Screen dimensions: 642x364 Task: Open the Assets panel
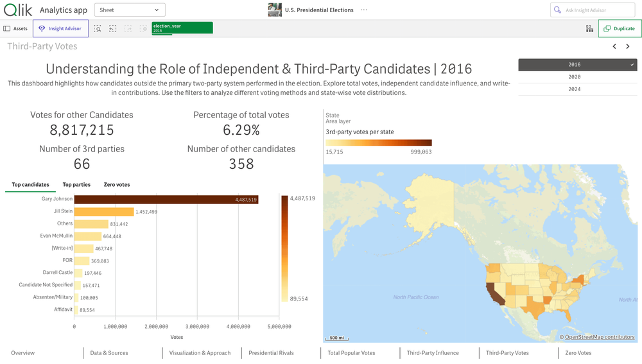point(16,29)
